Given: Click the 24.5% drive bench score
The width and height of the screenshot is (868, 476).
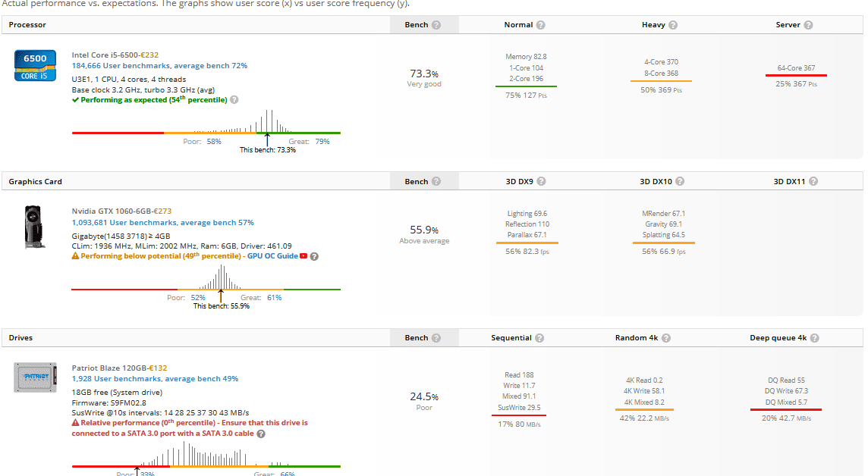Looking at the screenshot, I should tap(424, 397).
